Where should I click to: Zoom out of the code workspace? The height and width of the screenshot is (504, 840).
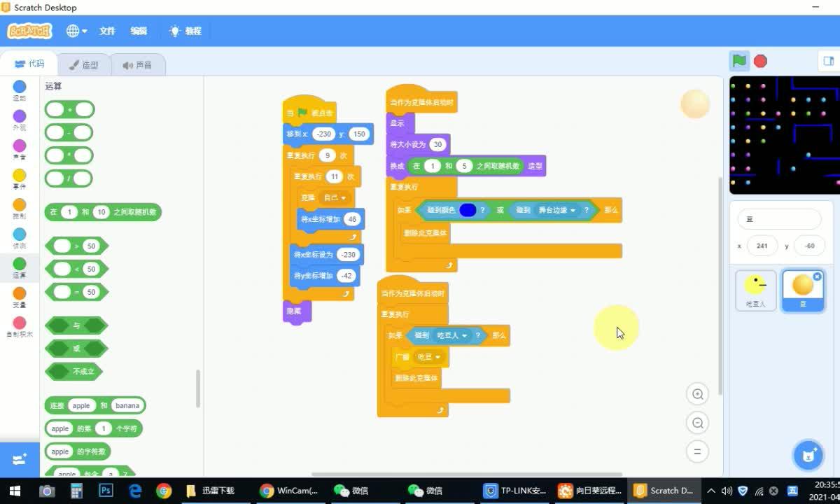click(x=697, y=423)
